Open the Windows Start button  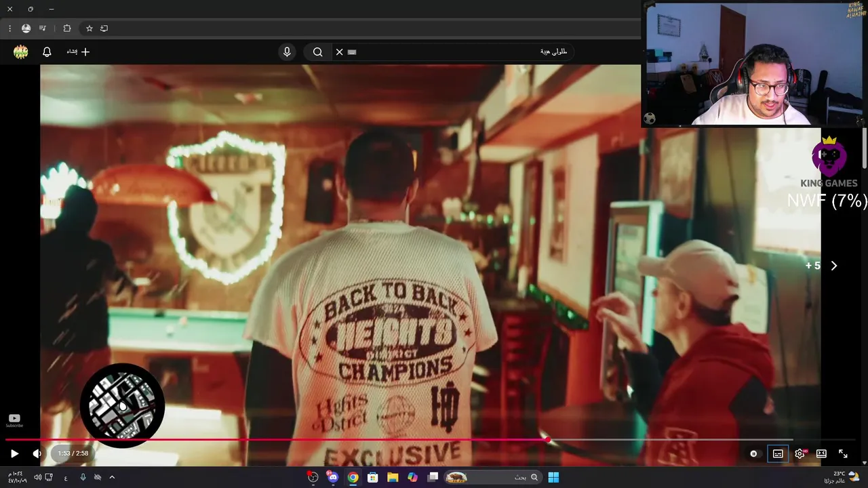pyautogui.click(x=553, y=477)
